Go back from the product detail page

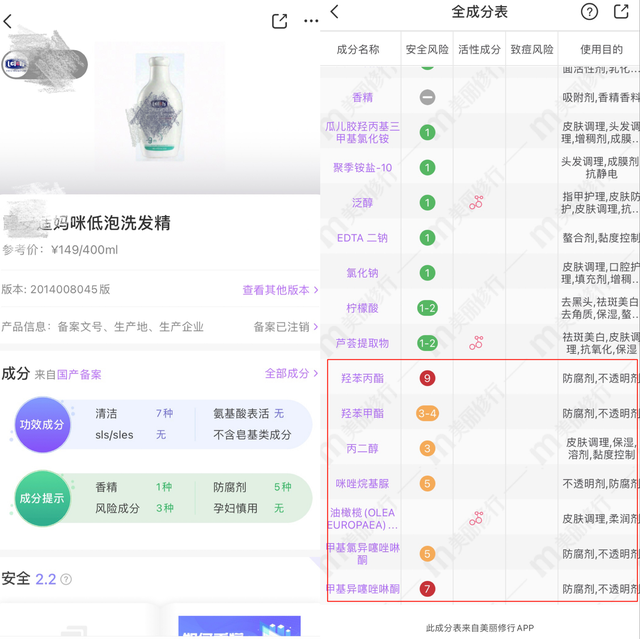pyautogui.click(x=8, y=21)
